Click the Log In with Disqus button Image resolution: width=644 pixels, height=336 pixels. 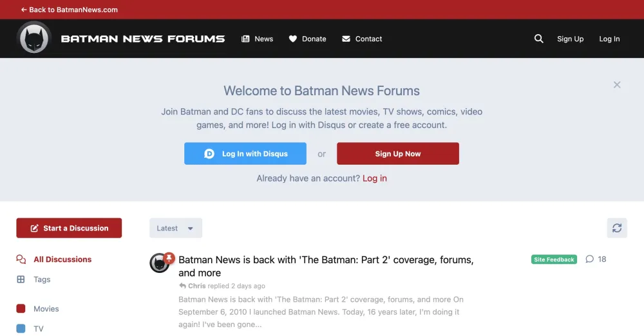pos(245,154)
